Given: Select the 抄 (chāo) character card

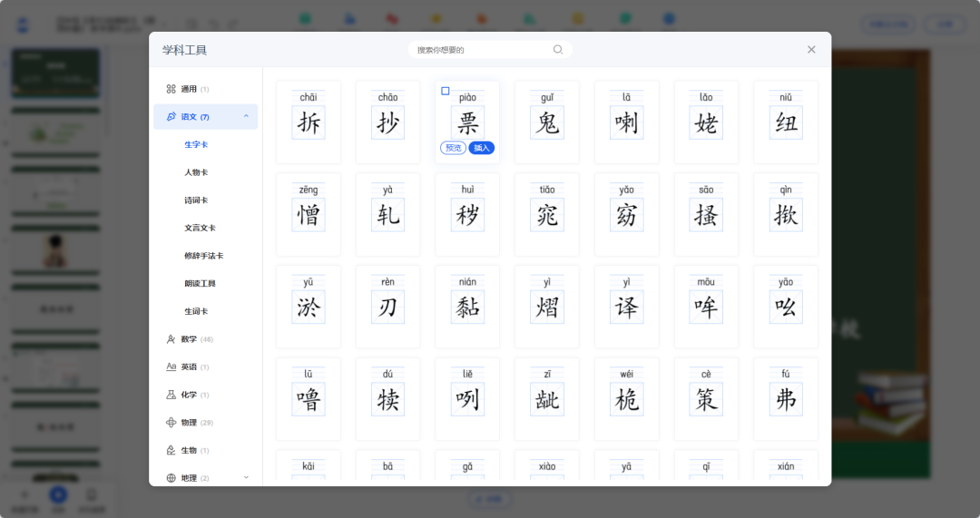Looking at the screenshot, I should tap(387, 122).
